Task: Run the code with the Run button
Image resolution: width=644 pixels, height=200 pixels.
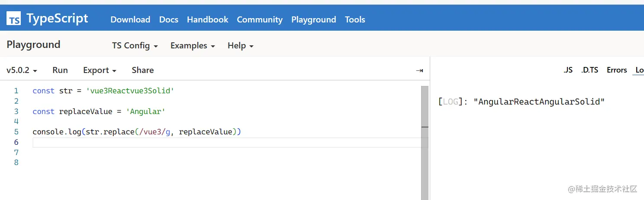Action: pos(60,70)
